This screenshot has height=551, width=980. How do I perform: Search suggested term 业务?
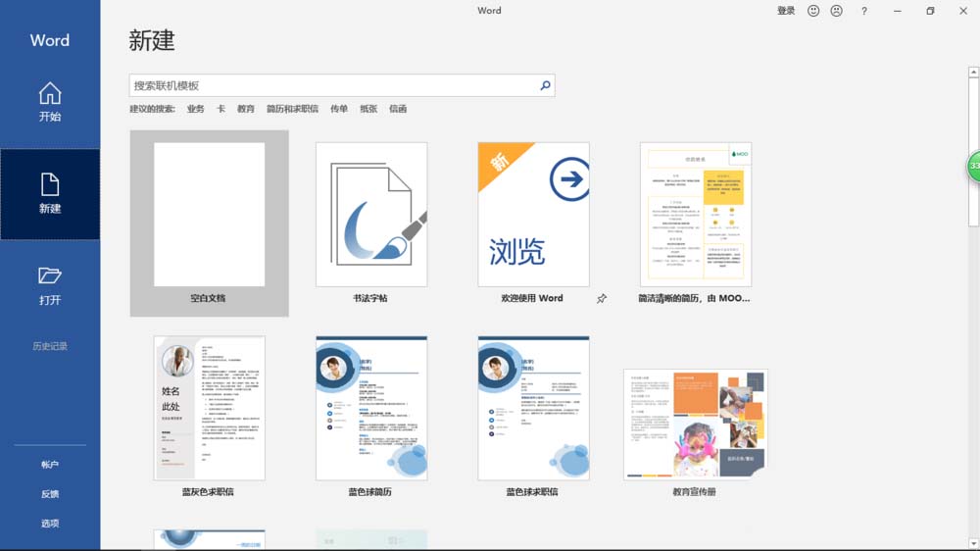click(196, 109)
